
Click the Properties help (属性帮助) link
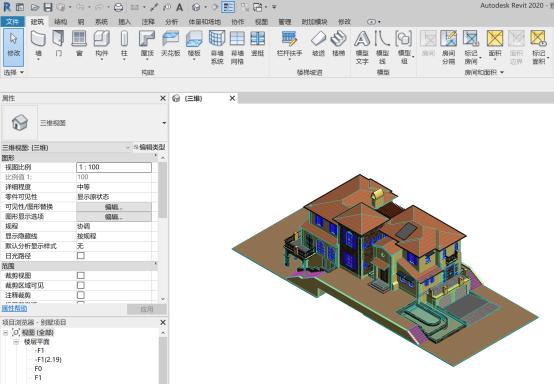14,308
